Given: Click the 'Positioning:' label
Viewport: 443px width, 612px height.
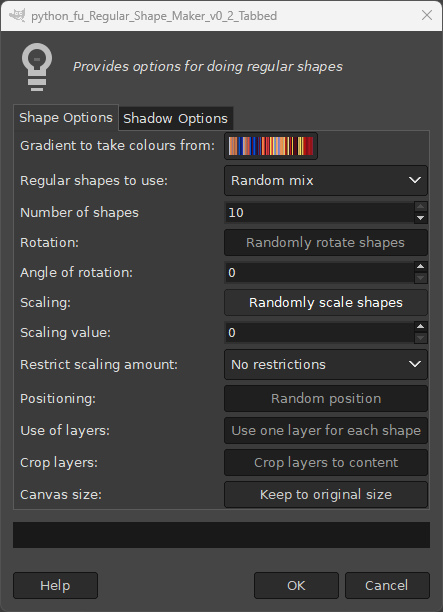Looking at the screenshot, I should pyautogui.click(x=58, y=399).
